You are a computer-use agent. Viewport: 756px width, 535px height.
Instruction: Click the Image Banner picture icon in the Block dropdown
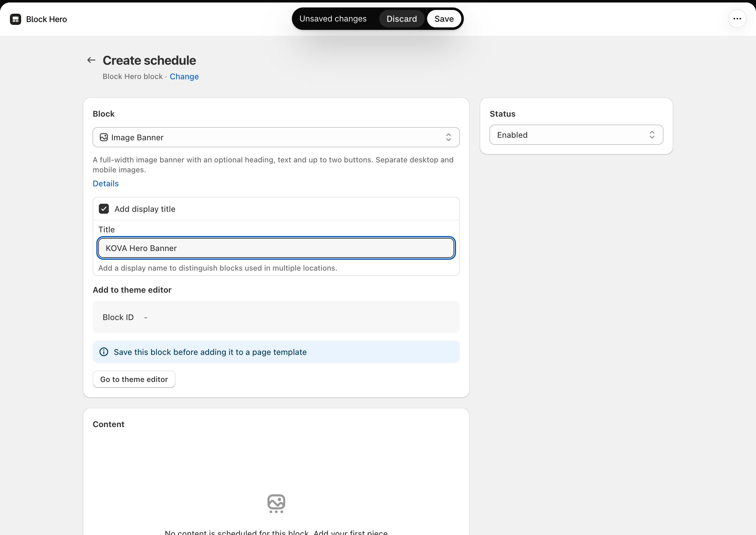[104, 137]
